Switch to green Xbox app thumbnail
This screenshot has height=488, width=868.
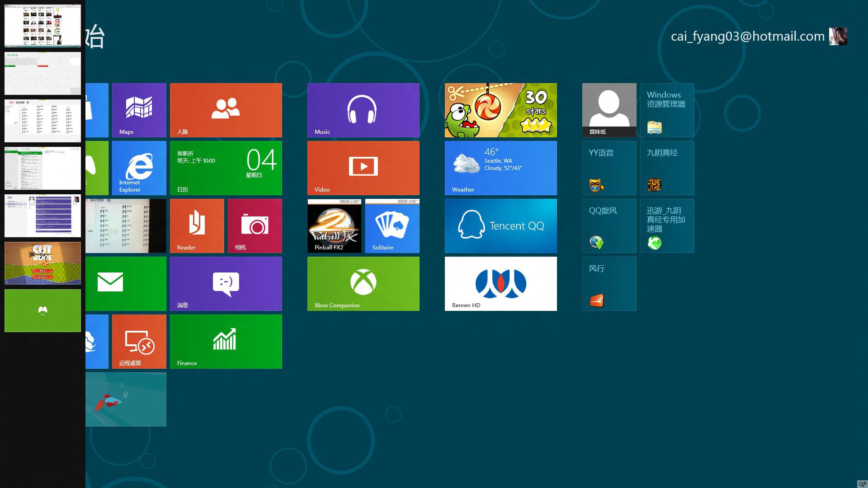[42, 310]
